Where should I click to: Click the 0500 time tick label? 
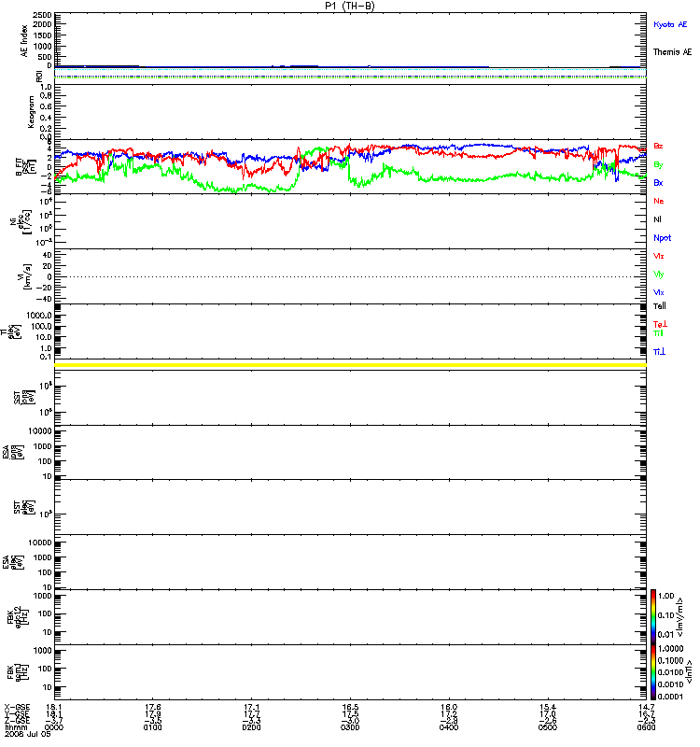pos(548,727)
